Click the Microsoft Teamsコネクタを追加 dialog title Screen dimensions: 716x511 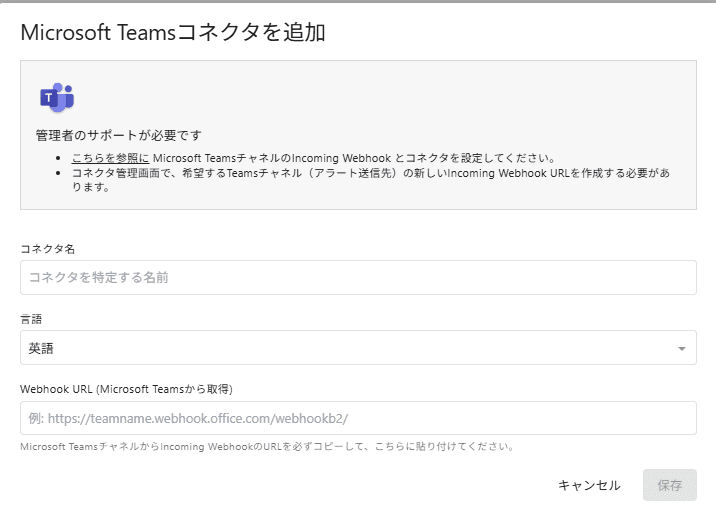(173, 32)
